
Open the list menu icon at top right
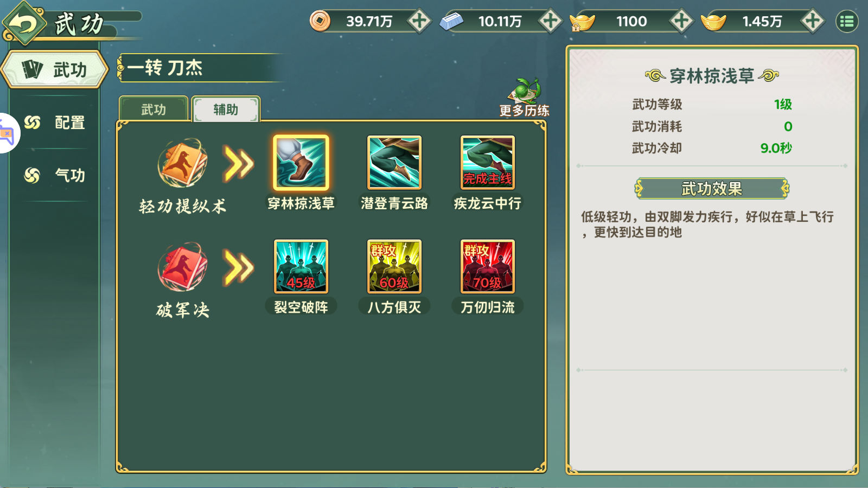pyautogui.click(x=847, y=21)
